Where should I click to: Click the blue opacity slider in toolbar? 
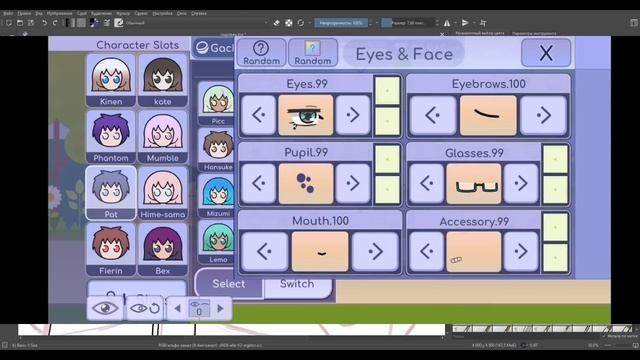tap(341, 23)
